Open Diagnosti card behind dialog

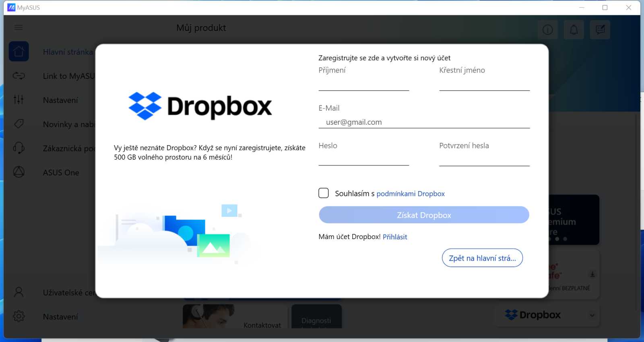(316, 316)
